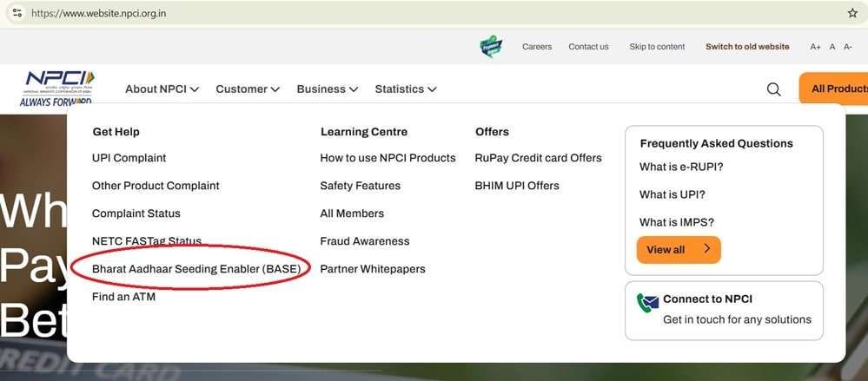Image resolution: width=868 pixels, height=381 pixels.
Task: Open the What is e-RUPI? question
Action: [681, 167]
